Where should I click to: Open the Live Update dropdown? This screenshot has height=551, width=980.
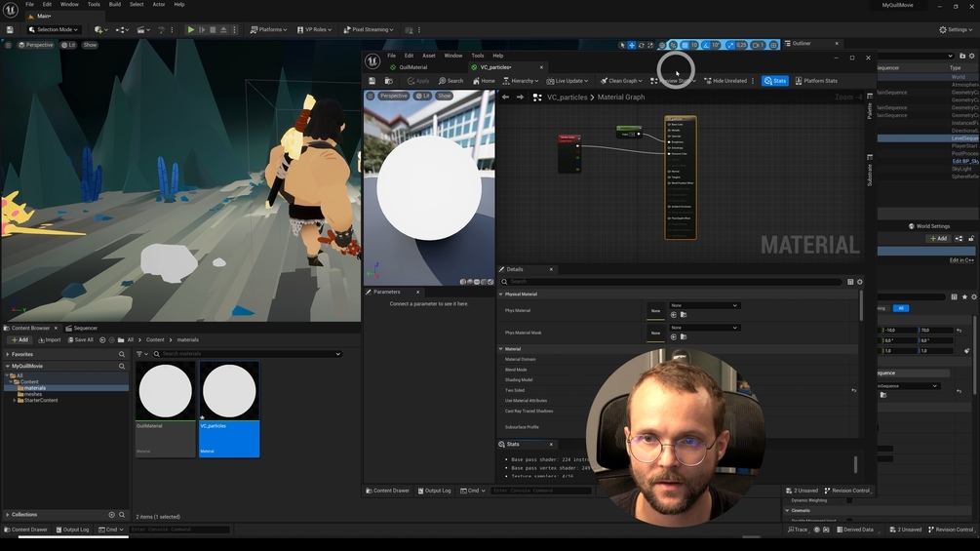click(x=568, y=81)
